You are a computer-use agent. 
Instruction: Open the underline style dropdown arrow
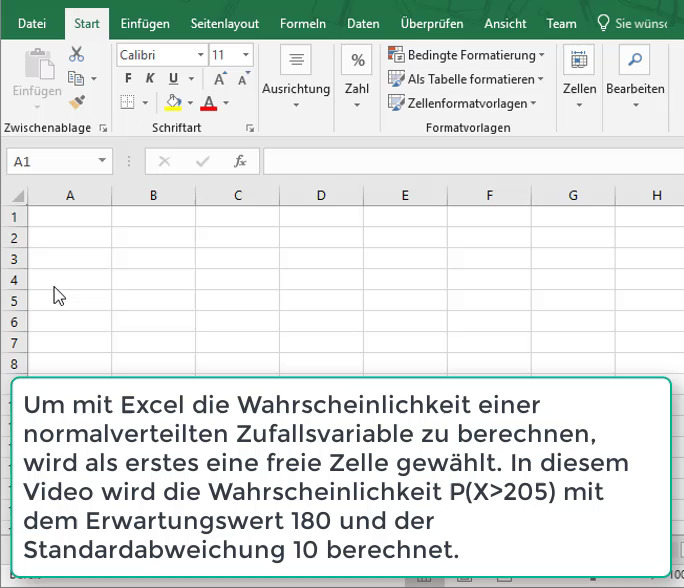pyautogui.click(x=191, y=79)
